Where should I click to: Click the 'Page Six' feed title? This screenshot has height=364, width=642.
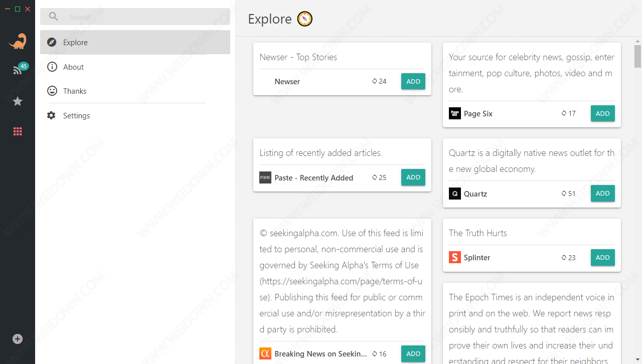[478, 114]
